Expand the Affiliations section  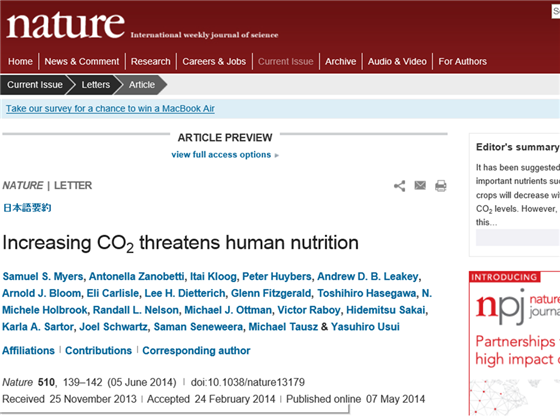click(x=29, y=351)
